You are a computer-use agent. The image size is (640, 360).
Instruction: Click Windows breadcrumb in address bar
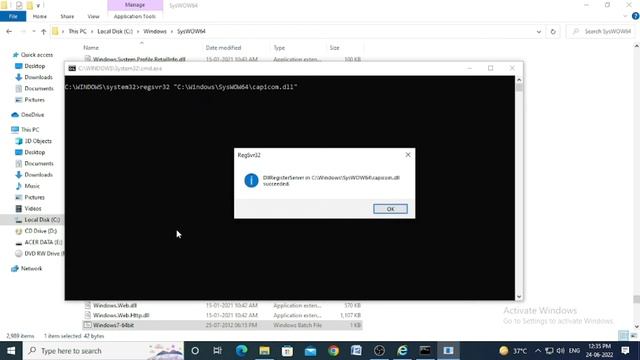[155, 31]
